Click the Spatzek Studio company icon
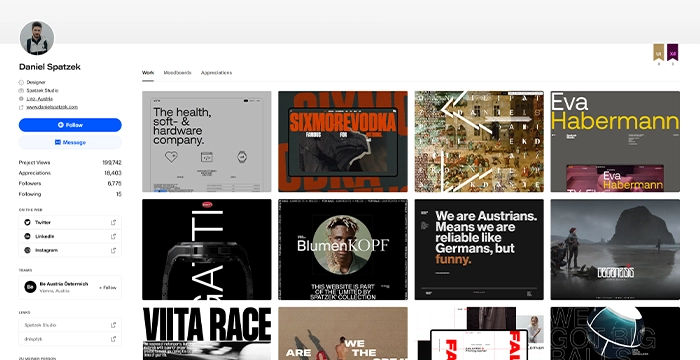 pyautogui.click(x=21, y=91)
